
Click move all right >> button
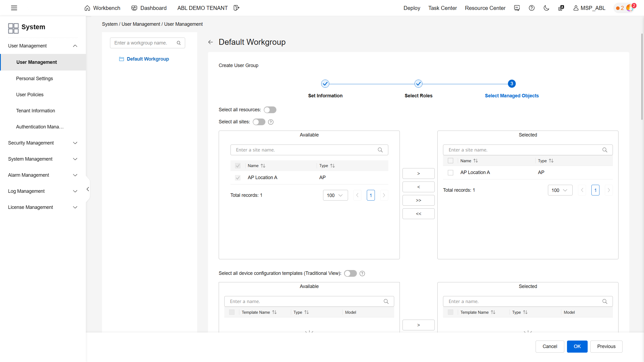[x=418, y=200]
